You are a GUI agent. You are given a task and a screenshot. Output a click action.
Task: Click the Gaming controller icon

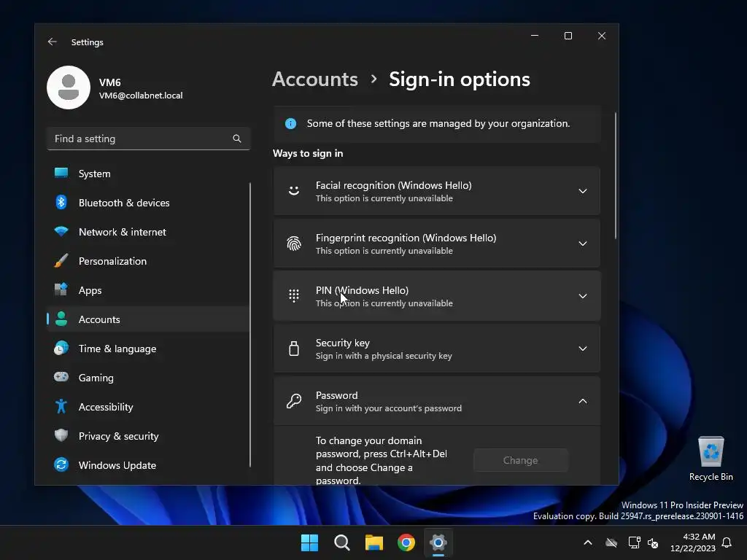(61, 377)
